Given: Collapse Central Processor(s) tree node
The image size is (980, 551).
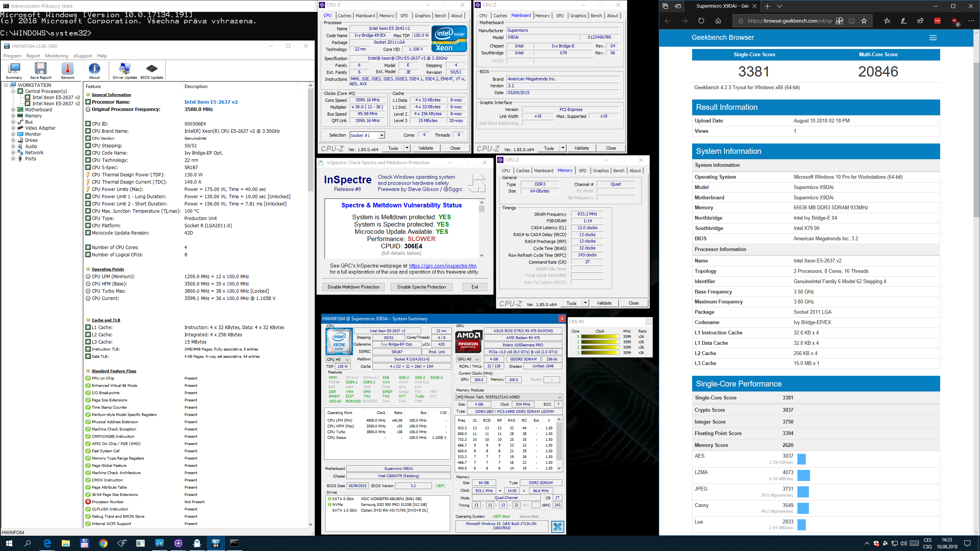Looking at the screenshot, I should [x=13, y=91].
